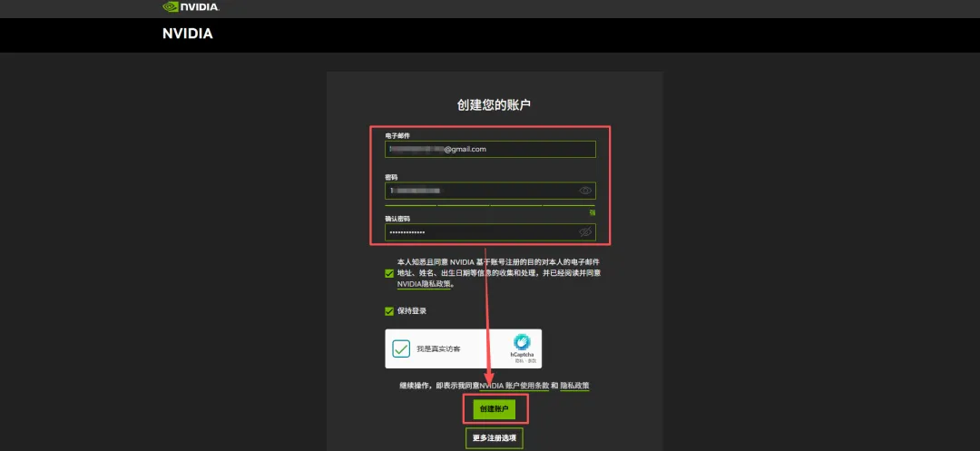Viewport: 980px width, 451px height.
Task: Click the 创建您的账户 heading text
Action: [494, 105]
